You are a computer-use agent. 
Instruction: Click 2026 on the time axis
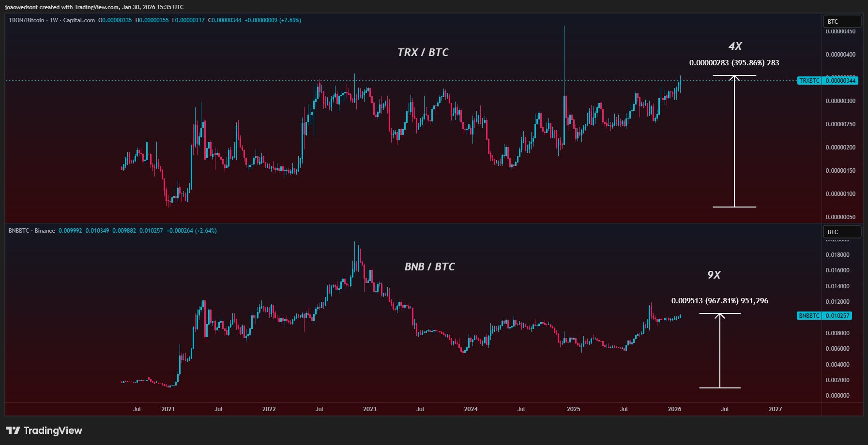pos(674,409)
